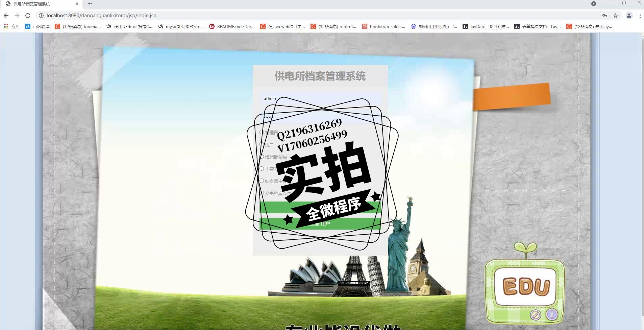Open root of... bookmark
The height and width of the screenshot is (330, 644).
[333, 26]
